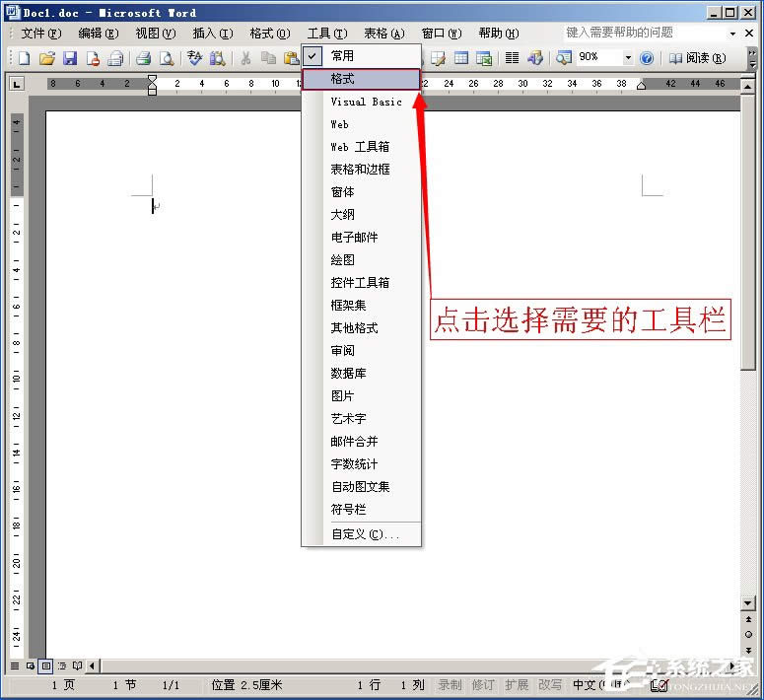Run the Spelling and Grammar check icon
Screen dimensions: 764x700
point(194,58)
